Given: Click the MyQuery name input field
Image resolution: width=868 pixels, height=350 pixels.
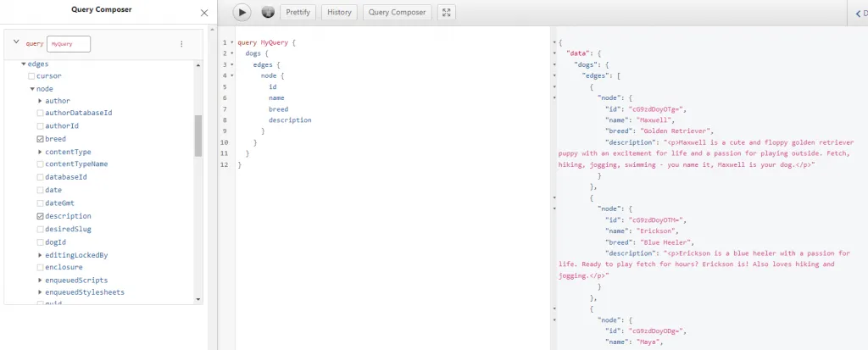Looking at the screenshot, I should 68,43.
